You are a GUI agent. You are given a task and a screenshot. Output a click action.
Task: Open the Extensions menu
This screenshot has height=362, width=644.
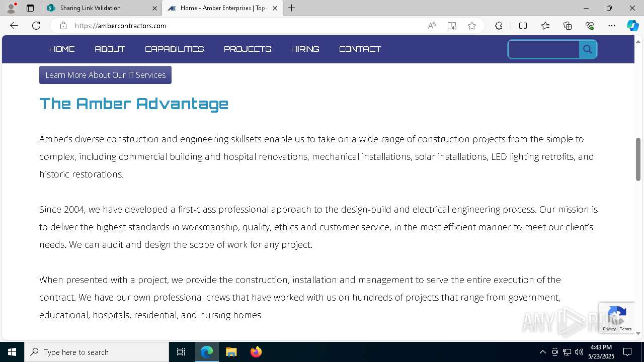499,26
